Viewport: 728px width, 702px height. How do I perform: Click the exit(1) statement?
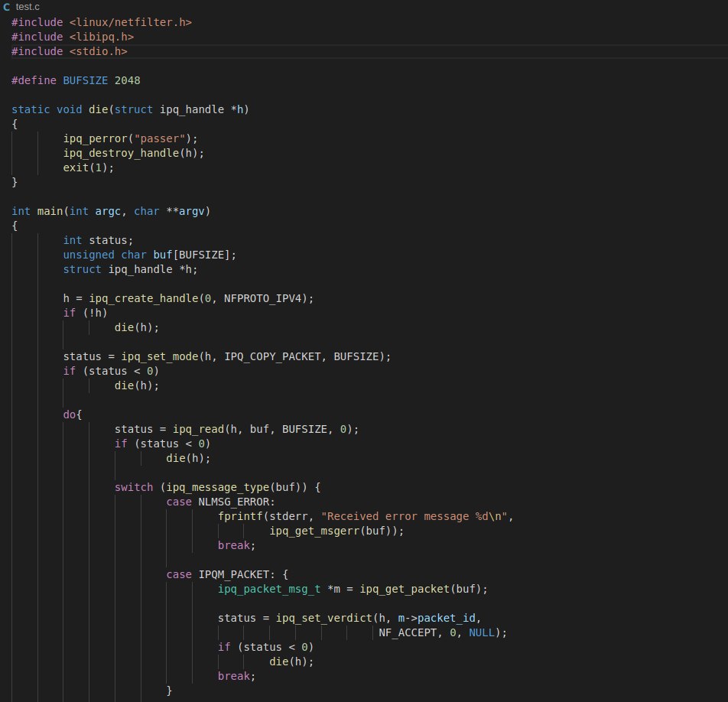coord(89,167)
